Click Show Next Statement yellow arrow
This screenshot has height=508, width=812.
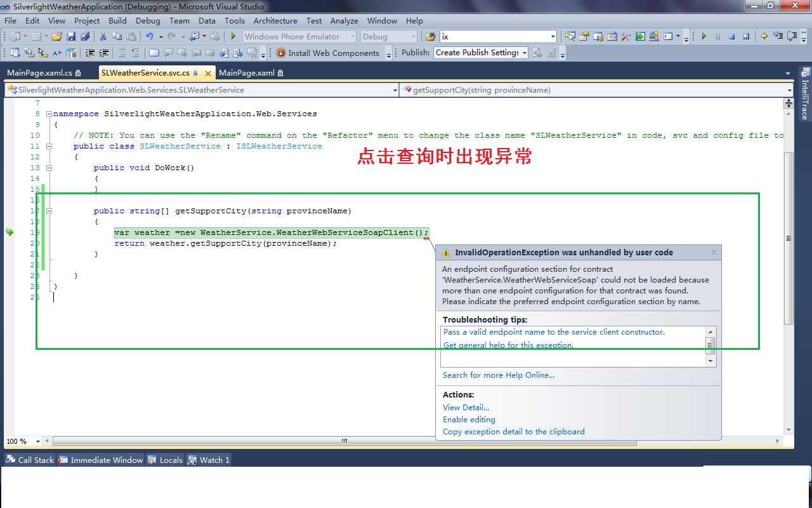[764, 36]
